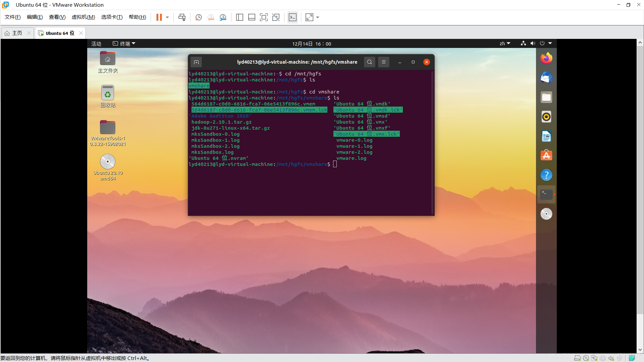Open the Files manager from the dock
Screen dimensions: 644x362
tap(546, 97)
